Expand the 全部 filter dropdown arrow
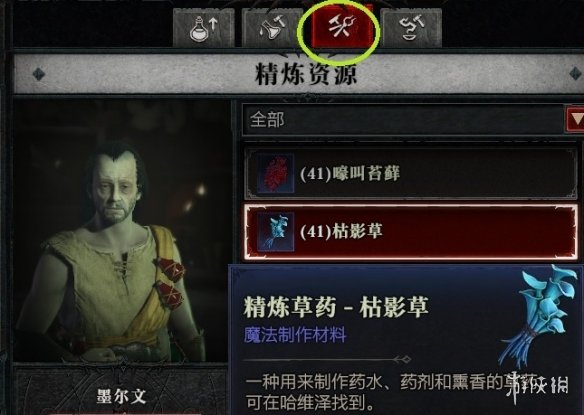584x415 pixels. pos(575,119)
